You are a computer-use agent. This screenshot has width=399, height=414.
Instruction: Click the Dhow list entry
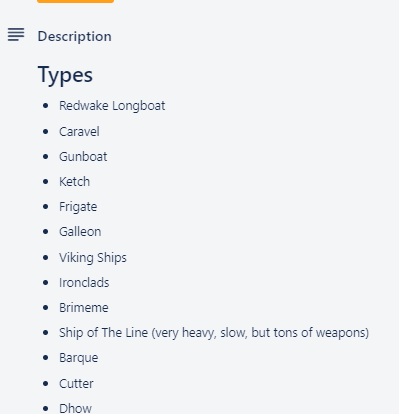click(76, 408)
